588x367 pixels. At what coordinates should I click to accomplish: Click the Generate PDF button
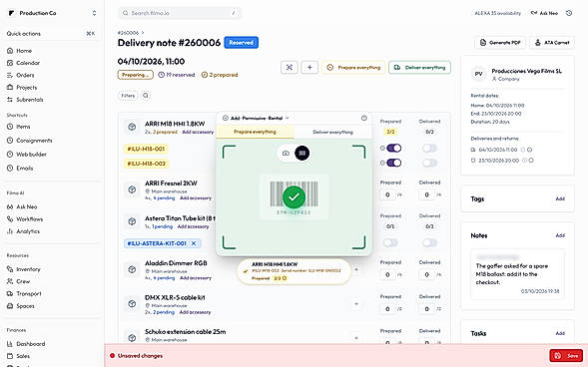500,42
